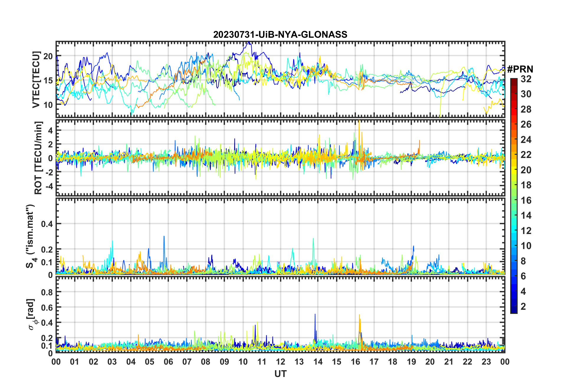The height and width of the screenshot is (392, 561).
Task: Click colorbar tick label 16
Action: point(526,200)
